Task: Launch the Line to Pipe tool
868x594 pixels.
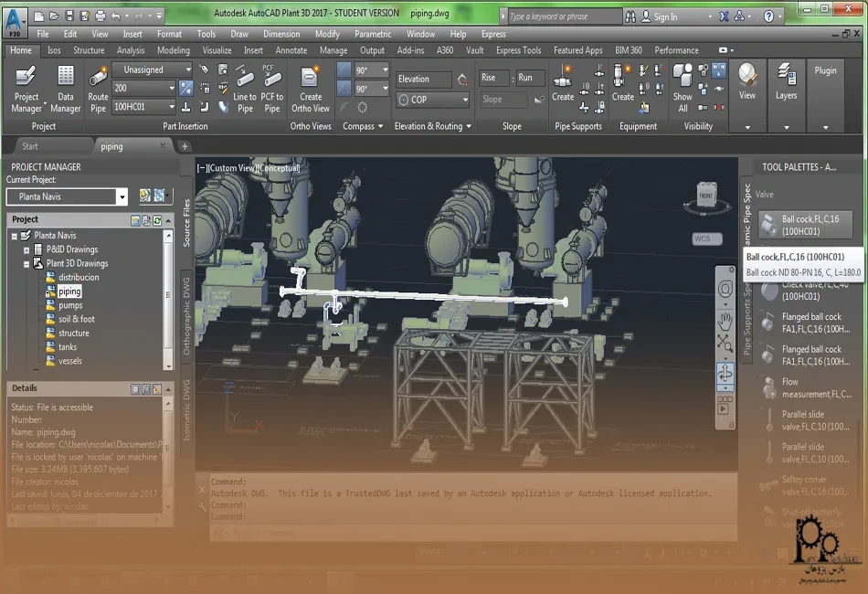Action: click(x=245, y=89)
